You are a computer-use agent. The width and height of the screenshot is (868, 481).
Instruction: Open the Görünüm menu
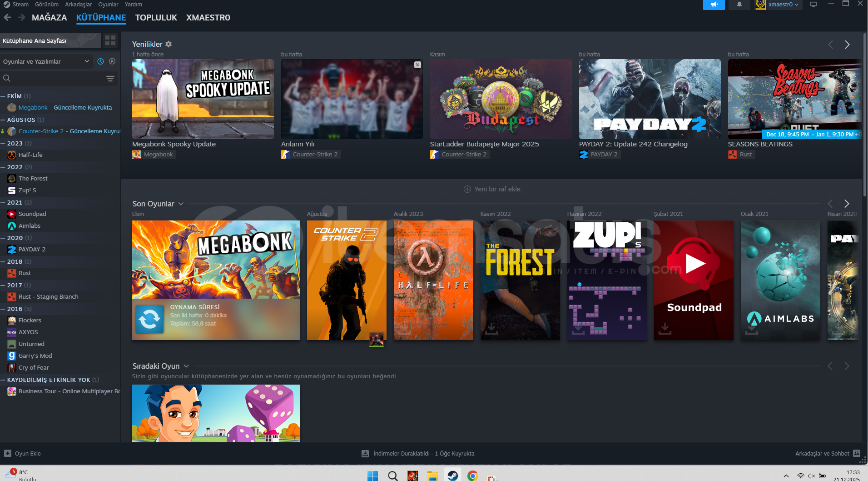tap(47, 4)
